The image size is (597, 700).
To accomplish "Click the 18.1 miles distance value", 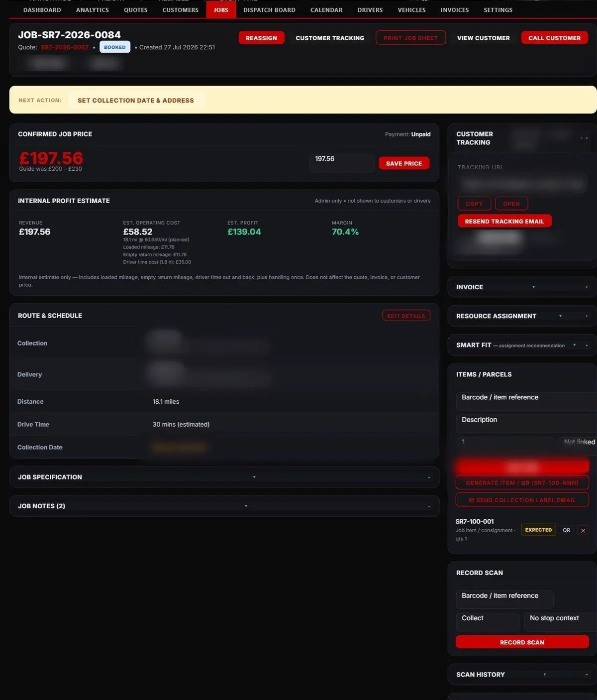I will 166,402.
